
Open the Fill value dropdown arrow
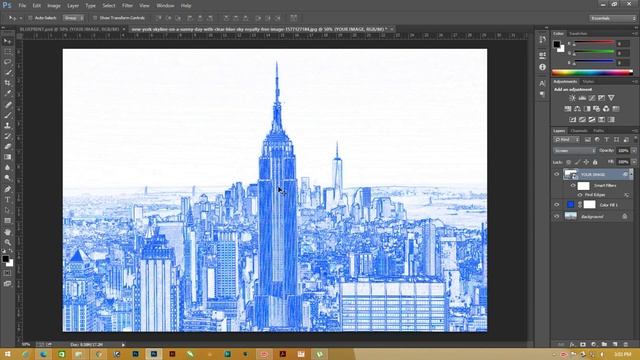click(634, 162)
